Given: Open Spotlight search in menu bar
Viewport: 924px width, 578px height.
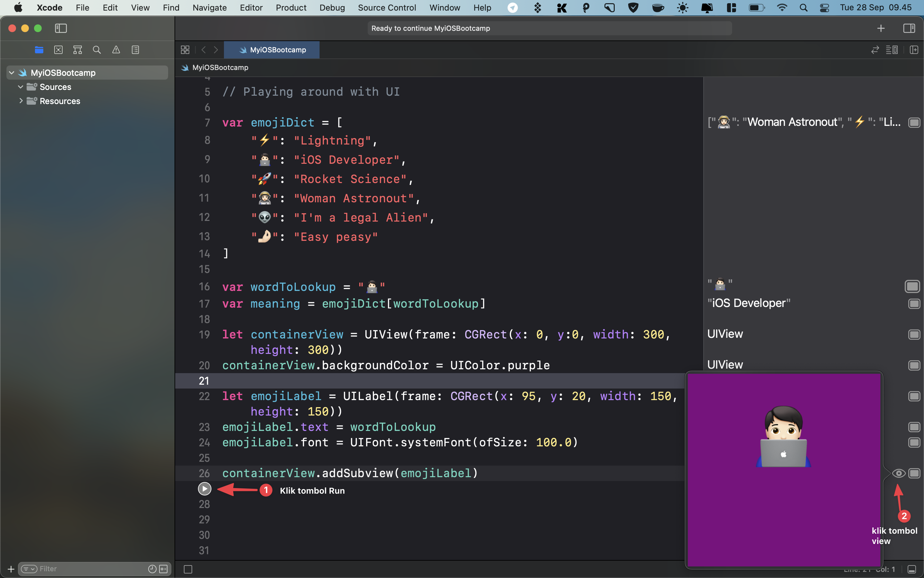Looking at the screenshot, I should (803, 8).
